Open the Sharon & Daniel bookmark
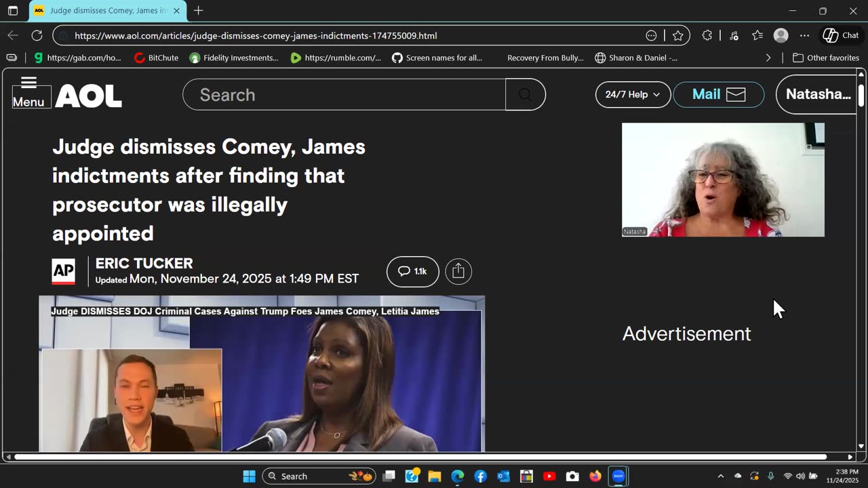This screenshot has height=488, width=868. [x=636, y=58]
